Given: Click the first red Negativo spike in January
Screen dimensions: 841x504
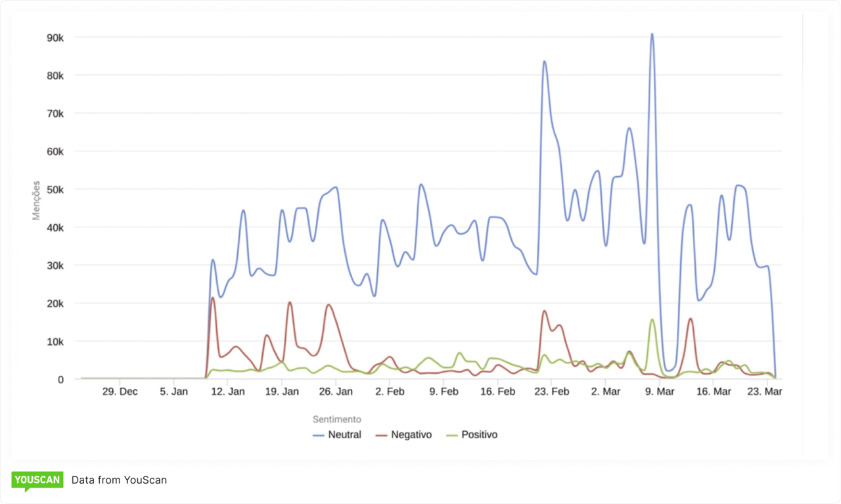Looking at the screenshot, I should (x=212, y=298).
